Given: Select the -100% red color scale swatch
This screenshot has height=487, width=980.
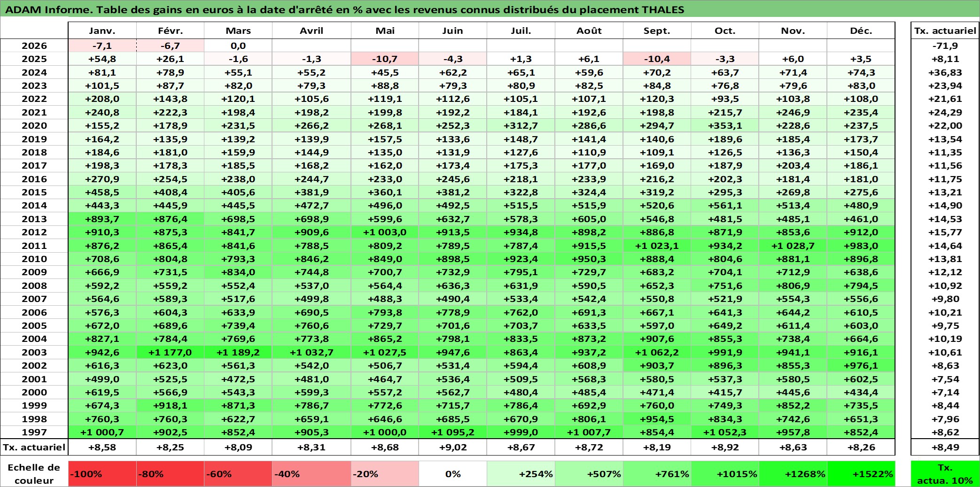Looking at the screenshot, I should tap(102, 474).
